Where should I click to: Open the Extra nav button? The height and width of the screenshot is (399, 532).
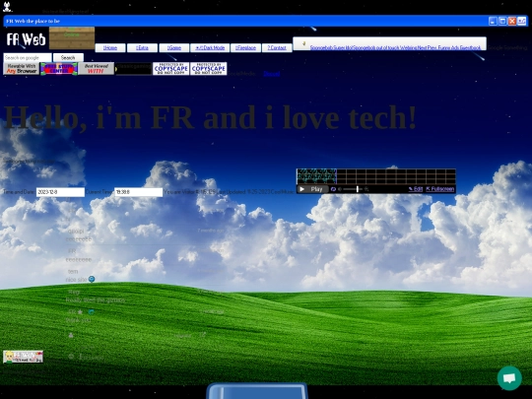click(142, 48)
